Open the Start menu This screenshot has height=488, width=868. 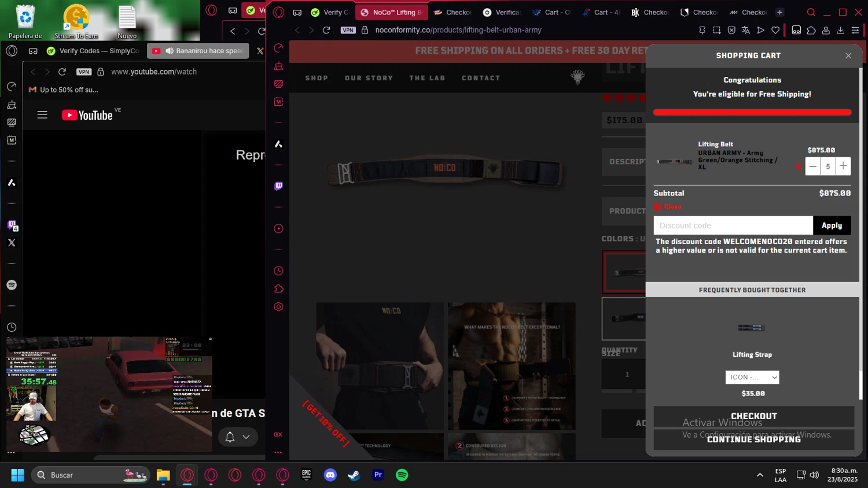[x=17, y=475]
